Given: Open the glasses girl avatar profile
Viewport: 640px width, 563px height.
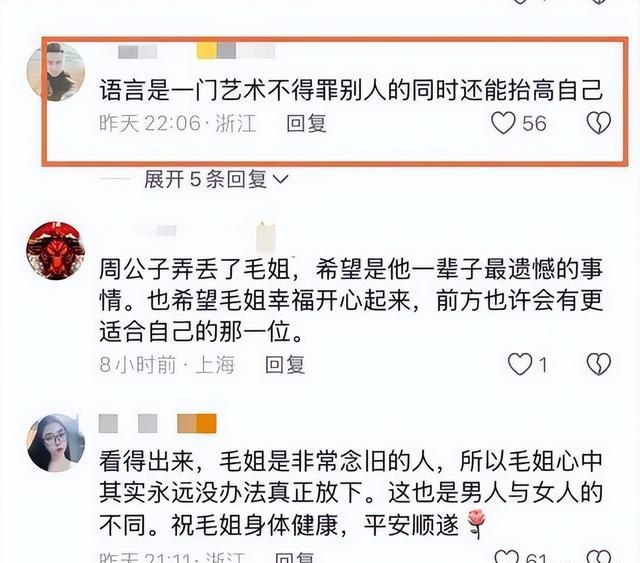Looking at the screenshot, I should 56,443.
